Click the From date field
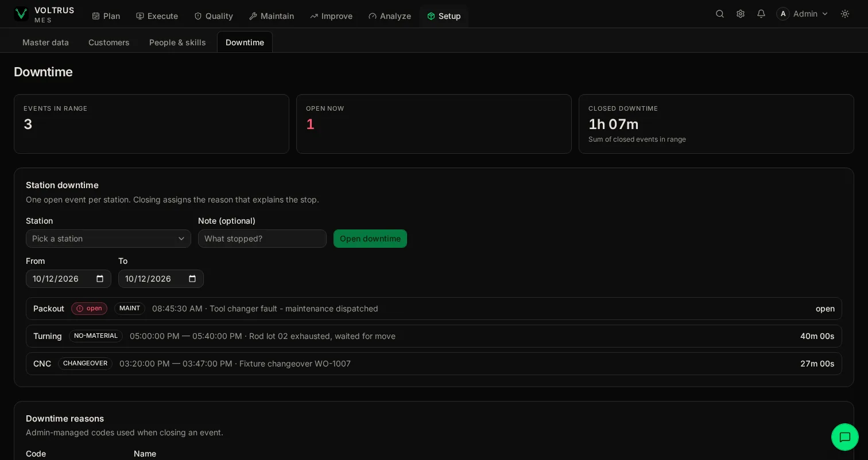 point(68,279)
